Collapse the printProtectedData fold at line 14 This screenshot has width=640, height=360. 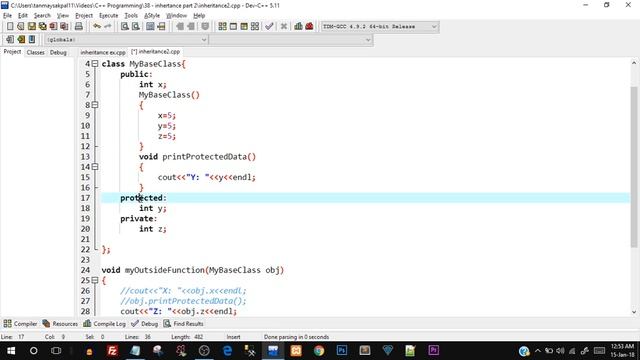95,167
